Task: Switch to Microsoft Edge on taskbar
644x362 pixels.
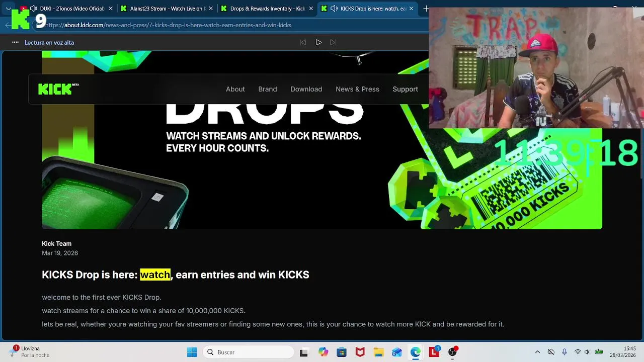Action: pos(415,352)
